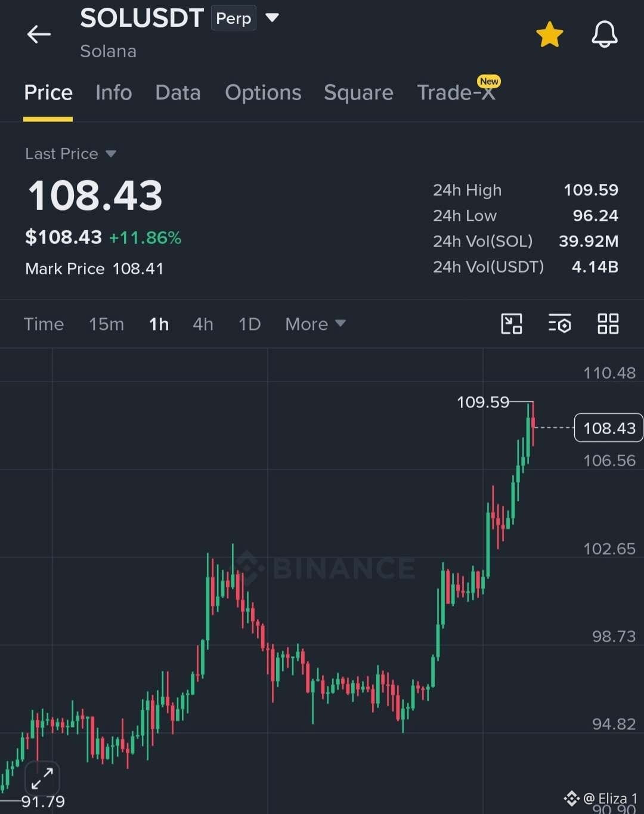644x814 pixels.
Task: Open the Square tab
Action: [358, 92]
